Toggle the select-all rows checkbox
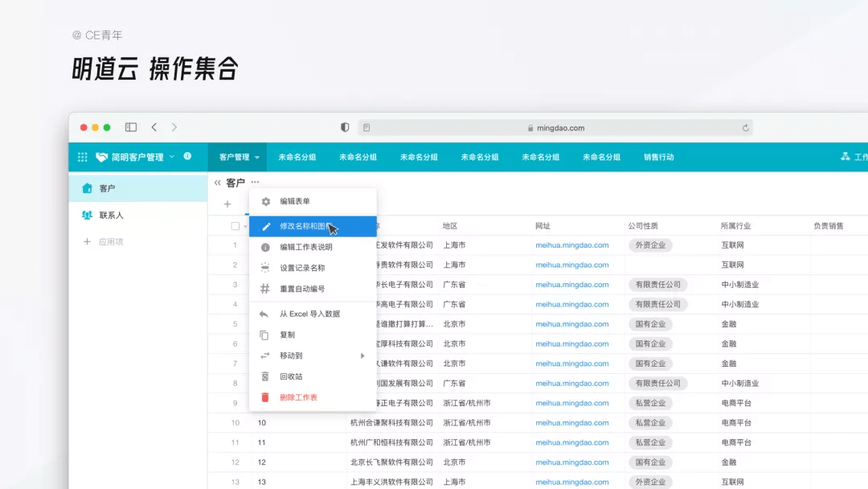 235,226
